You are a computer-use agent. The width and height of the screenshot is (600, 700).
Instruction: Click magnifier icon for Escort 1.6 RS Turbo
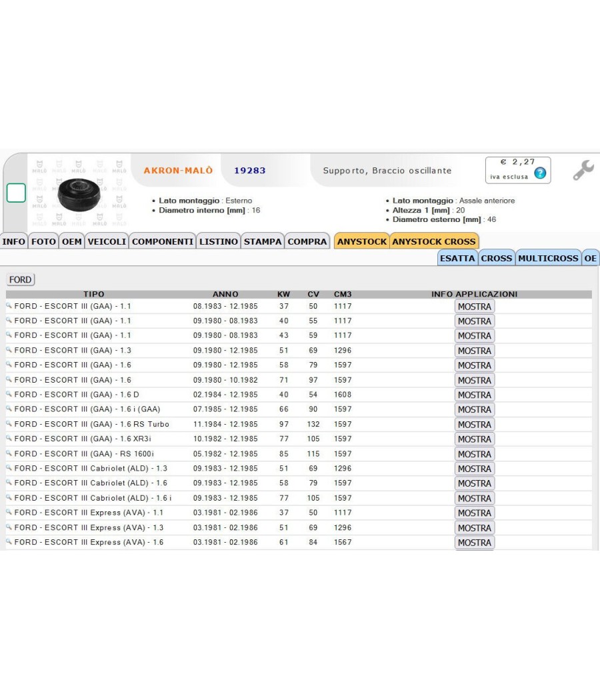click(x=9, y=423)
